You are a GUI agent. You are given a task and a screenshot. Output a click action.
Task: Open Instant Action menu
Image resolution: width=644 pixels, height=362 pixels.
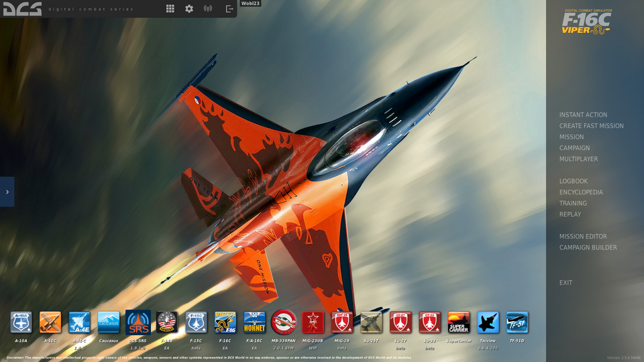click(583, 115)
